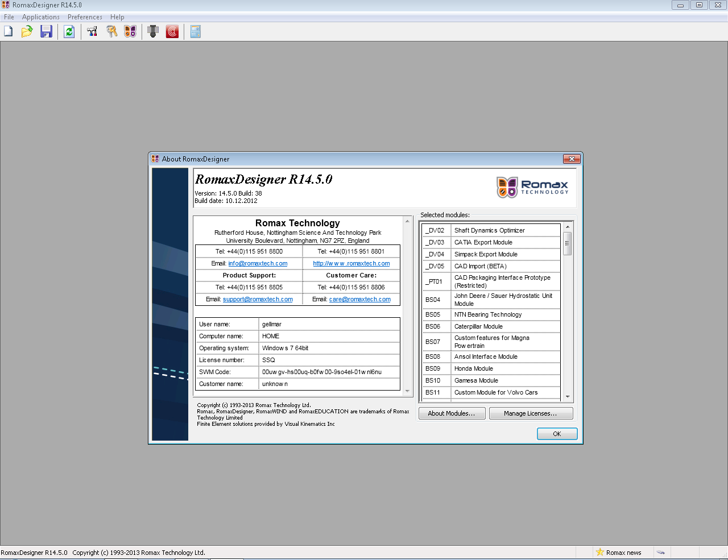
Task: Select the CATIA Export Module row
Action: coord(491,242)
